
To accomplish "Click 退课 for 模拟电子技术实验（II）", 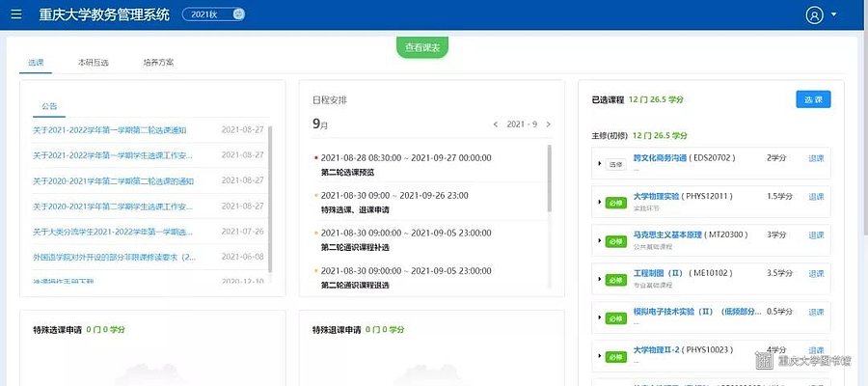I will [x=816, y=312].
